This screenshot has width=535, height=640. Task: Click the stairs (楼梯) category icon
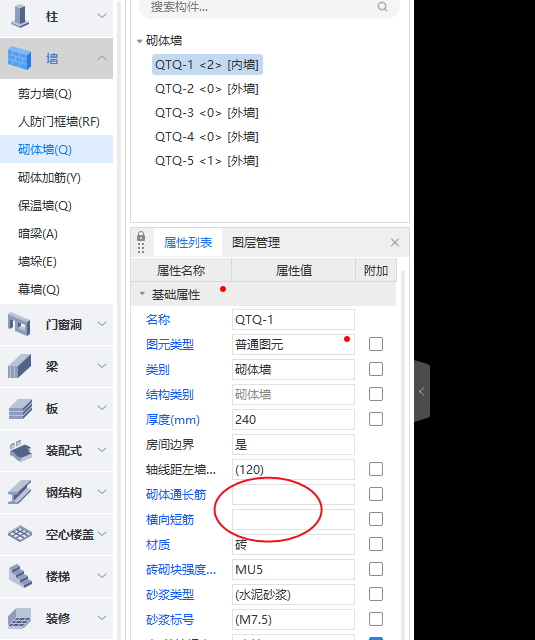pos(20,576)
